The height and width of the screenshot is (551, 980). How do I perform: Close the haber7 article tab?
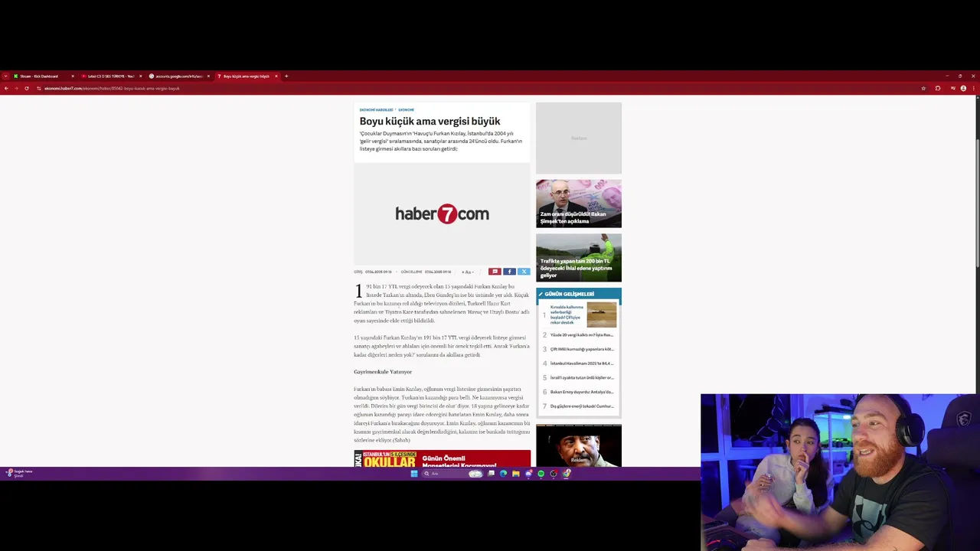click(276, 76)
